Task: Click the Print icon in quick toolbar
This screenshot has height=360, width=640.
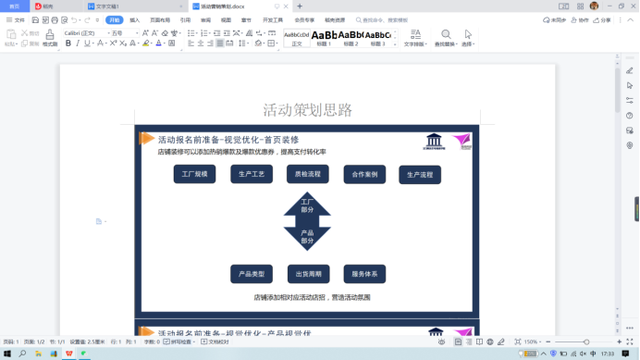Action: point(55,20)
